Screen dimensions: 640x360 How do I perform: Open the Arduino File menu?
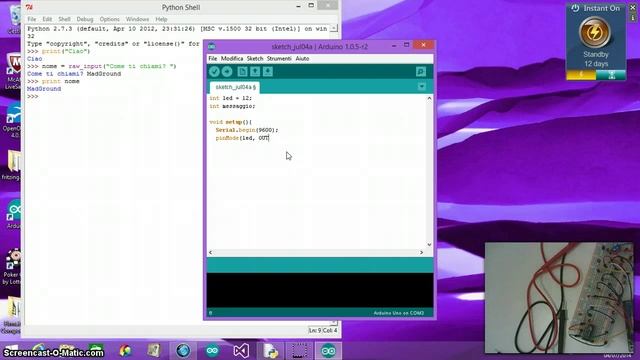point(213,58)
